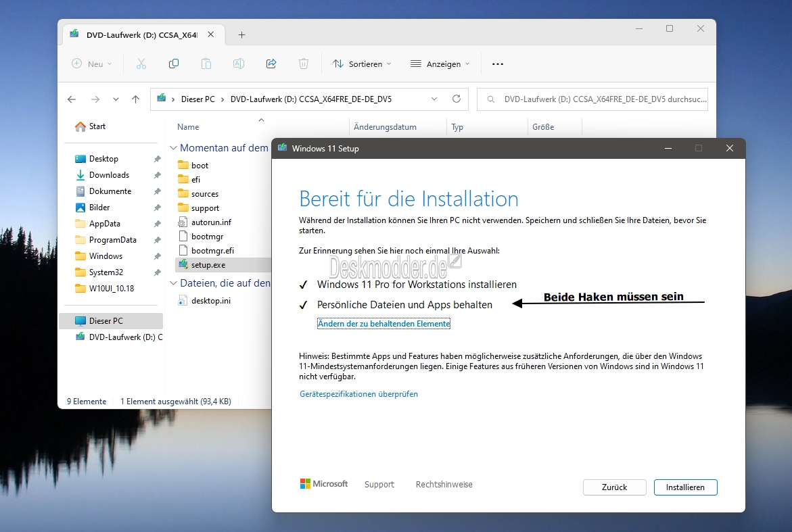Click the Rename icon in Explorer toolbar
The height and width of the screenshot is (532, 792).
click(238, 64)
